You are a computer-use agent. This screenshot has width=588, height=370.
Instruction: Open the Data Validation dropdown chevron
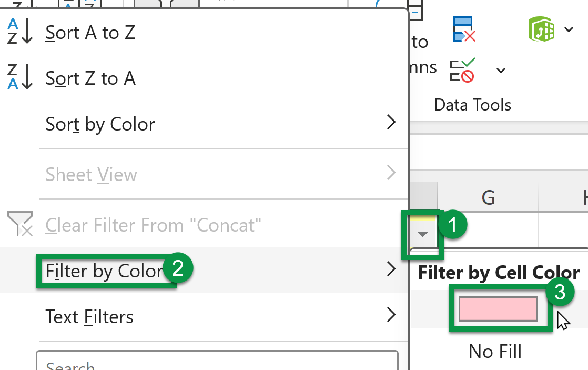click(500, 69)
